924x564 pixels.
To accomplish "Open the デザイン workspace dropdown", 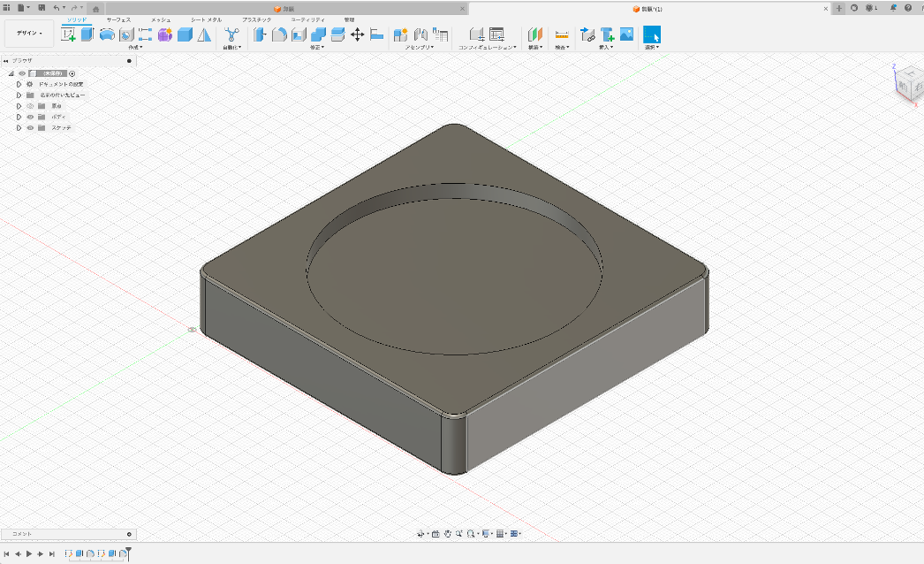I will coord(28,34).
